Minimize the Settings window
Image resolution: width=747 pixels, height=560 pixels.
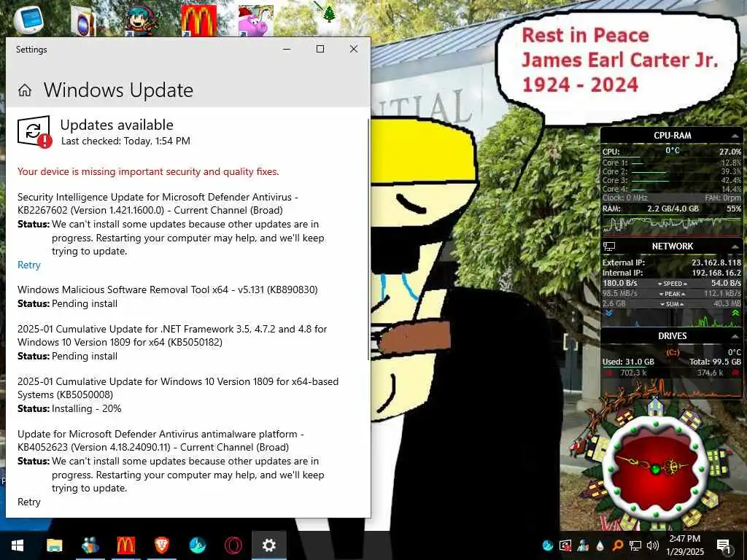287,49
